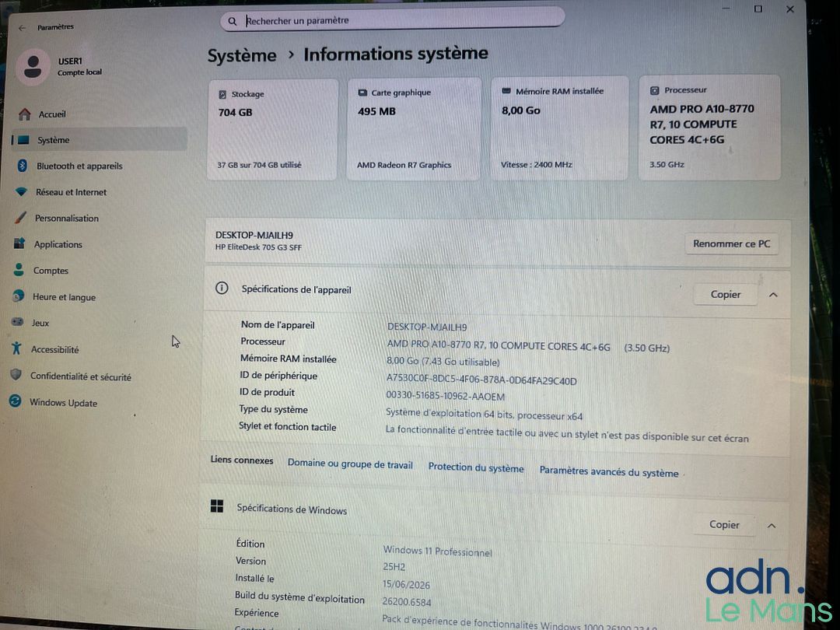This screenshot has height=630, width=840.
Task: Click the product ID 00330-51685-10962-AAOEM
Action: point(445,396)
